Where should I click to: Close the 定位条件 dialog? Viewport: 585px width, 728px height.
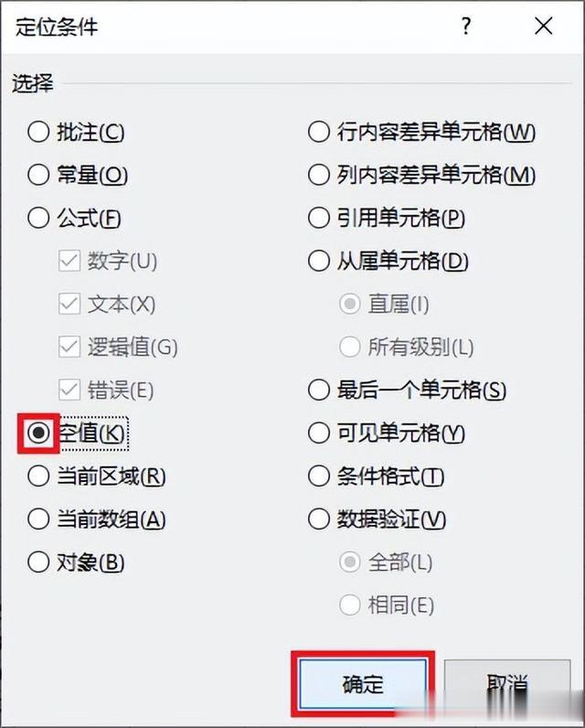pos(543,26)
